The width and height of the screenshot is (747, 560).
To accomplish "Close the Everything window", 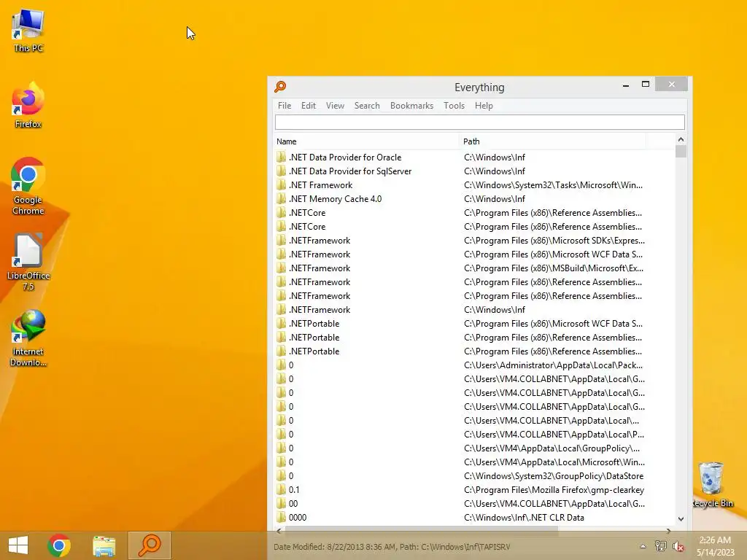I will point(671,85).
